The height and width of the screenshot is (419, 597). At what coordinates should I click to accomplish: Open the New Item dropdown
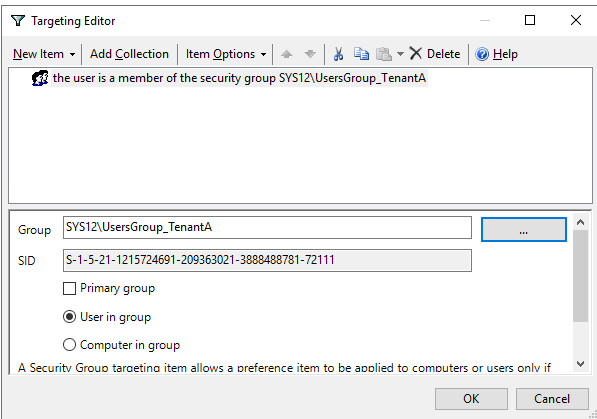coord(44,54)
